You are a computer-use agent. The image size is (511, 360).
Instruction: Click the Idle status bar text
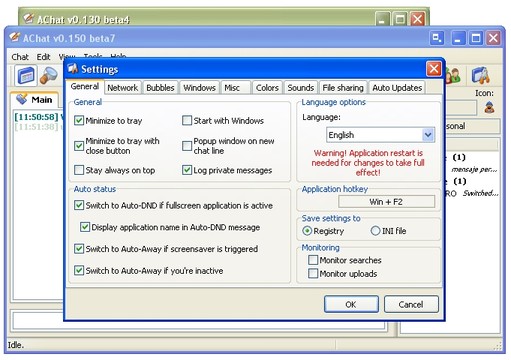pyautogui.click(x=16, y=345)
